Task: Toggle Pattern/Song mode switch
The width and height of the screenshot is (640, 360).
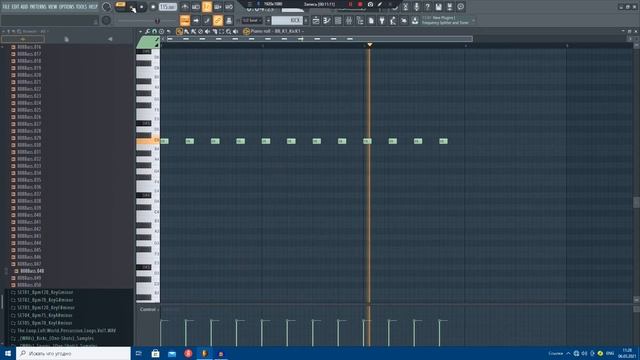Action: [x=120, y=5]
